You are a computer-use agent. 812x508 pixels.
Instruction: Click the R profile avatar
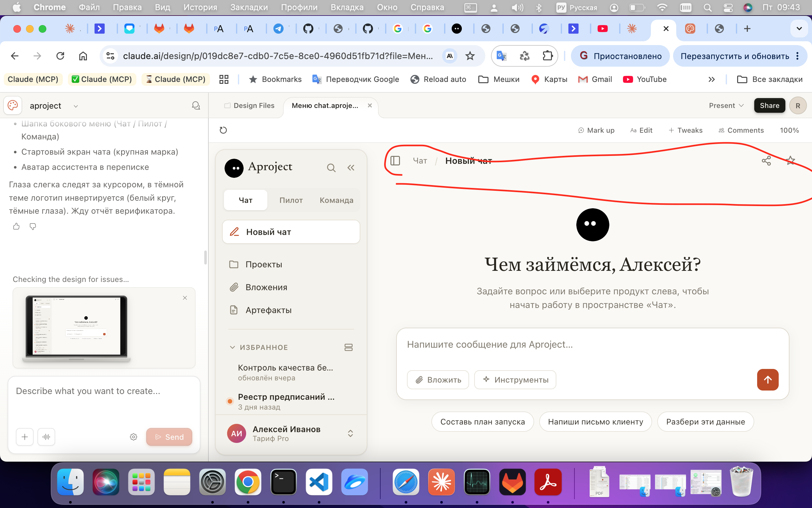click(x=798, y=106)
